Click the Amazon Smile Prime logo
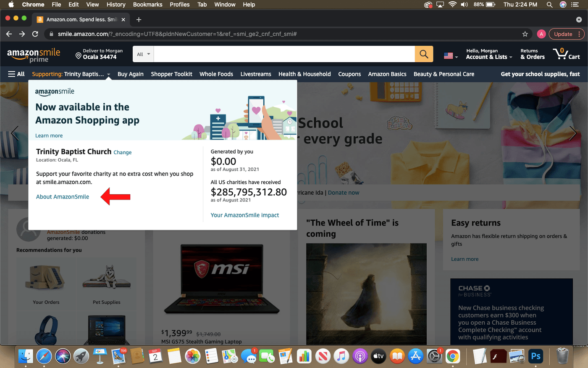Viewport: 588px width, 368px height. (x=34, y=55)
